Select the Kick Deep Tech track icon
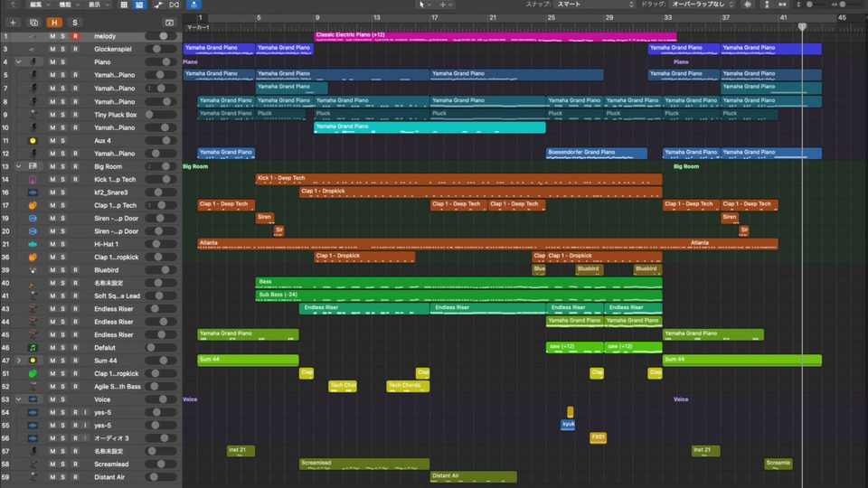This screenshot has height=488, width=868. [x=33, y=180]
